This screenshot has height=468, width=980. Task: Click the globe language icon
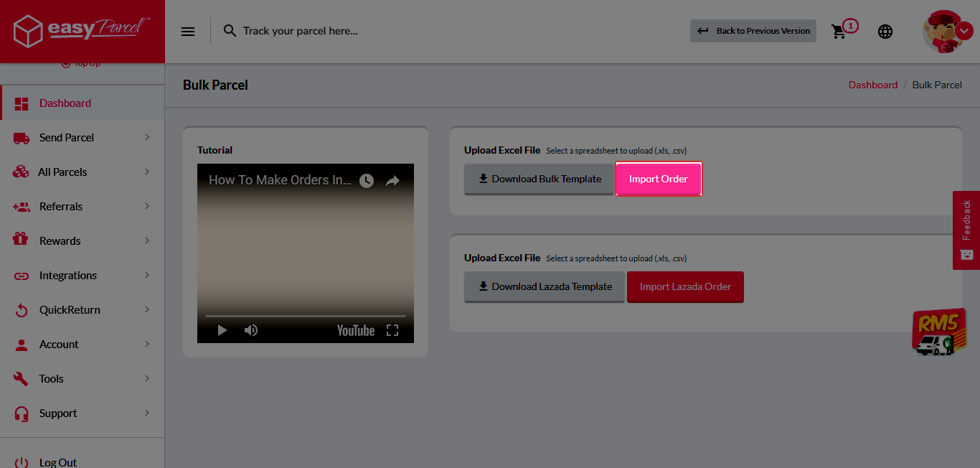[885, 32]
